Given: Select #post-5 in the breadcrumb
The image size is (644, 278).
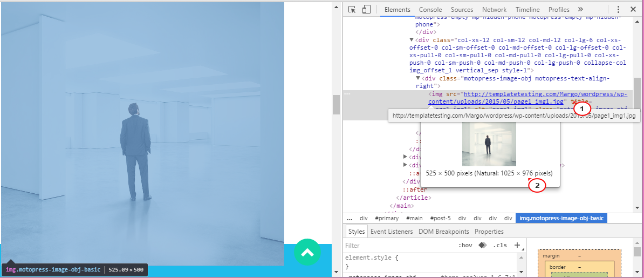Looking at the screenshot, I should (x=440, y=219).
